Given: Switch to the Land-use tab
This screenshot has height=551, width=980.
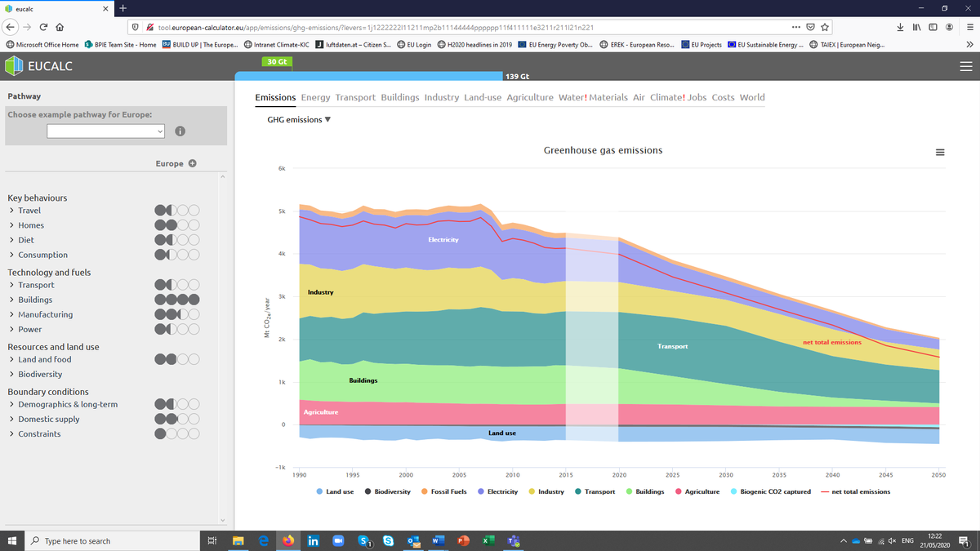Looking at the screenshot, I should [x=483, y=97].
